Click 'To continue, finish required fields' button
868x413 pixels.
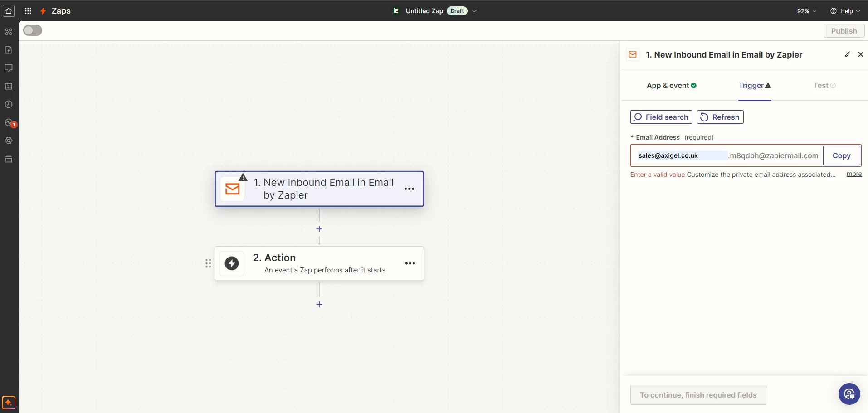tap(698, 395)
